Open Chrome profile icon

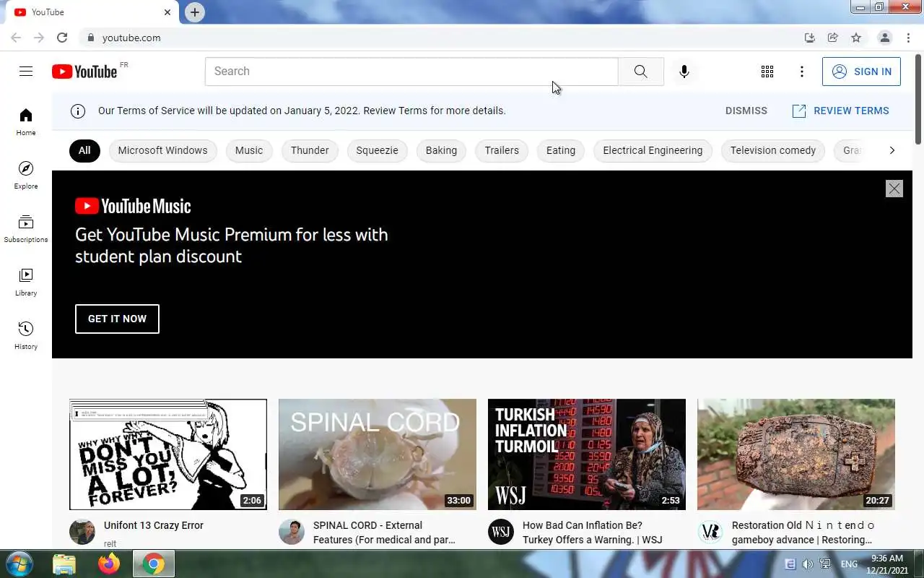[884, 38]
